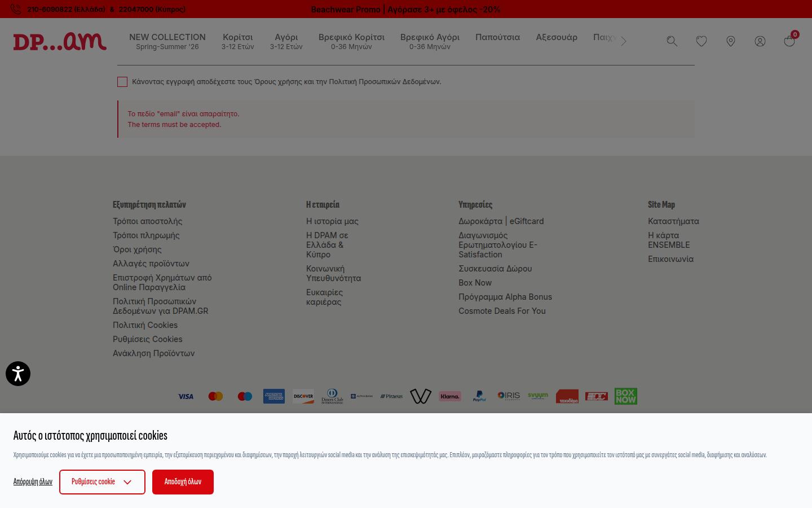The width and height of the screenshot is (812, 508).
Task: Open Ανάκληση Προϊόντων link
Action: point(154,353)
